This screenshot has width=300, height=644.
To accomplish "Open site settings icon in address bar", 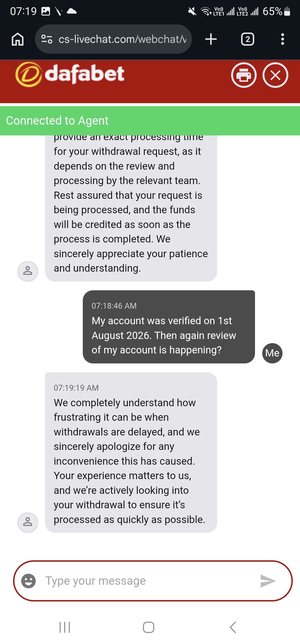I will coord(47,39).
